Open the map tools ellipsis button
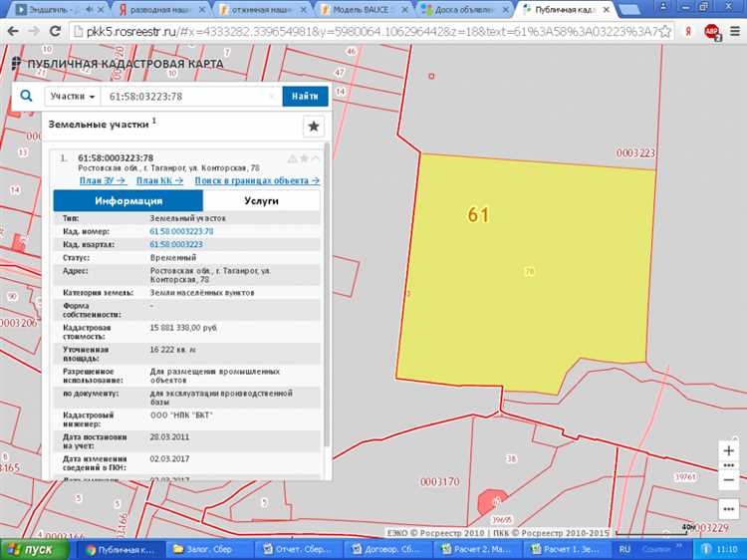 pyautogui.click(x=728, y=509)
